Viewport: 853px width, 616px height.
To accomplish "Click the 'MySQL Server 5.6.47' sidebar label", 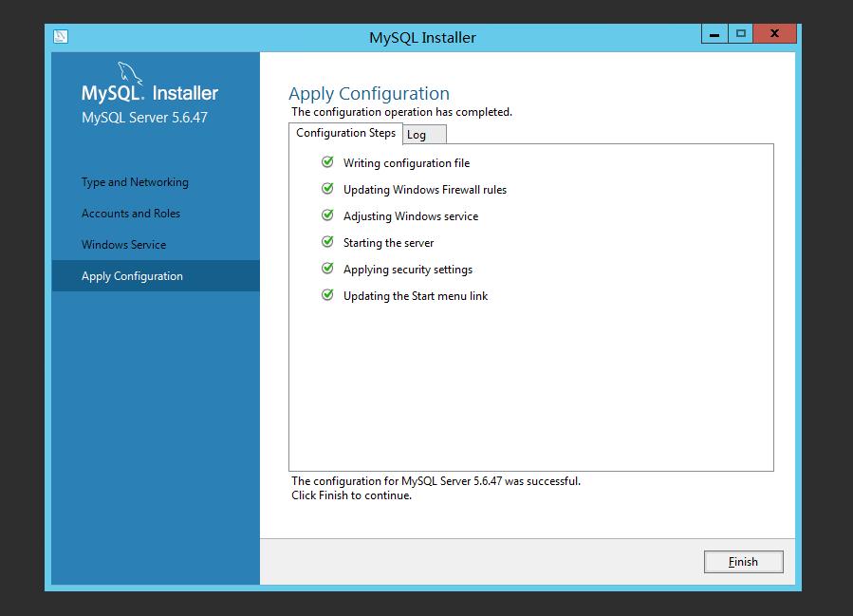I will [x=144, y=118].
